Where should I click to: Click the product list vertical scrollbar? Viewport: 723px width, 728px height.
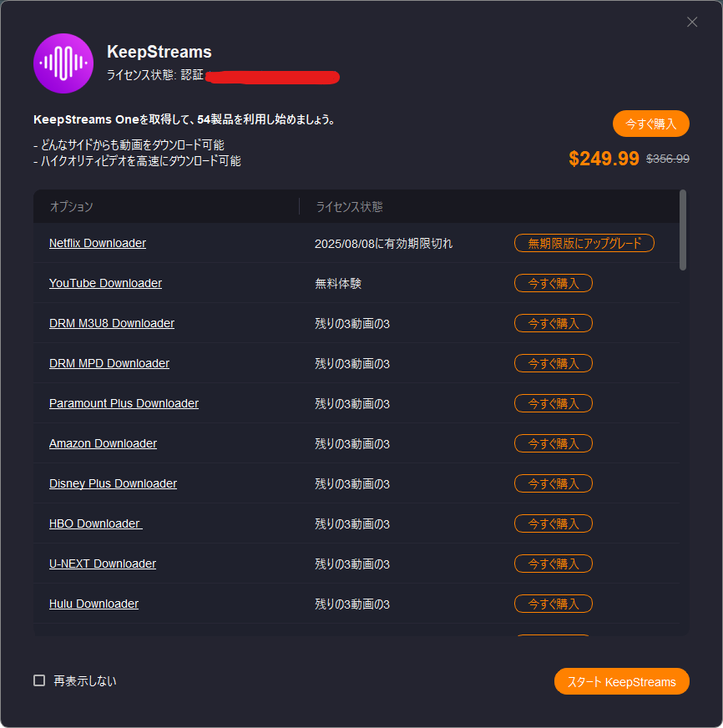point(683,230)
